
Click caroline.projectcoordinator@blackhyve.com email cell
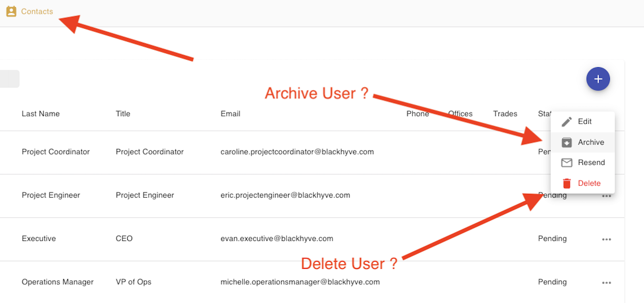coord(297,152)
